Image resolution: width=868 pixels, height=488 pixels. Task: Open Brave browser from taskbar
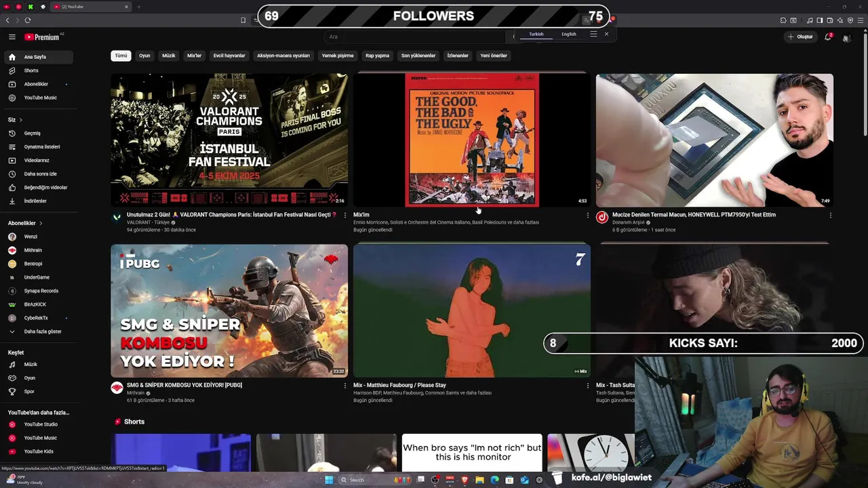tap(465, 480)
